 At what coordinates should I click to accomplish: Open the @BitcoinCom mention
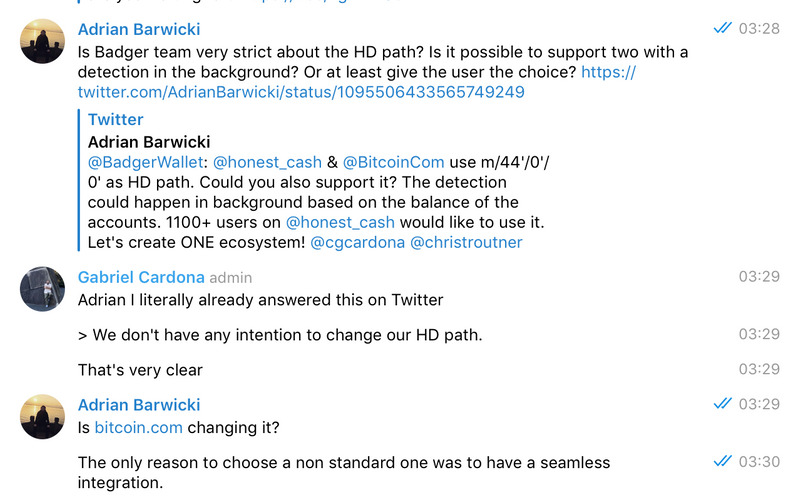[x=393, y=162]
